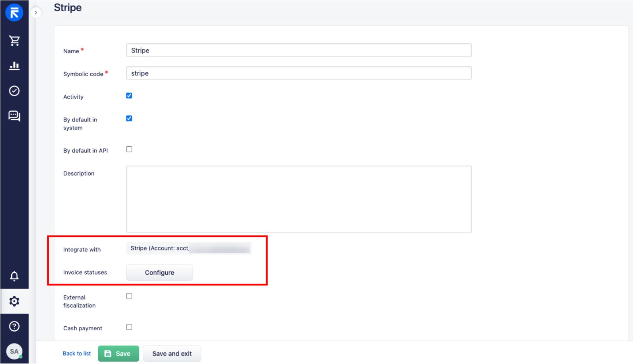Enable the External fiscalization checkbox
Screen dimensions: 633x364
coord(129,296)
